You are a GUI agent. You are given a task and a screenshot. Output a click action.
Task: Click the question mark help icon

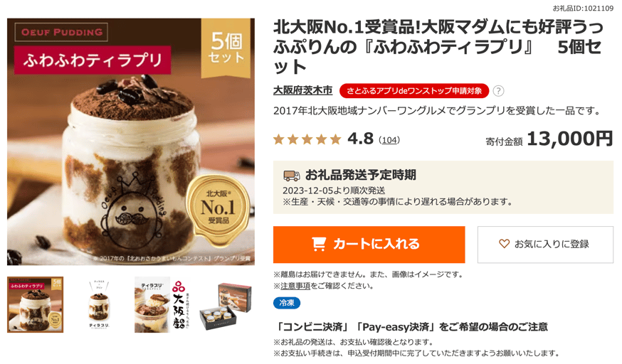click(498, 91)
